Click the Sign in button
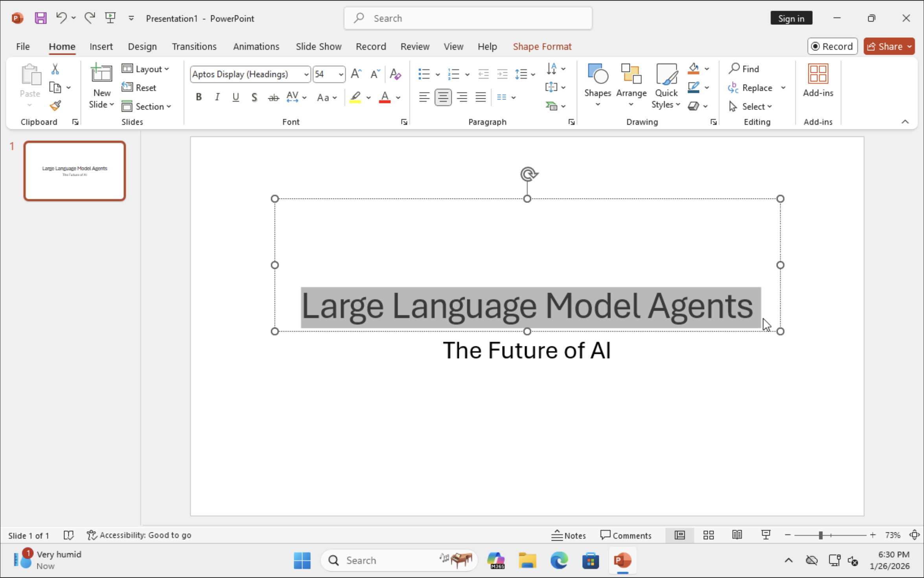The height and width of the screenshot is (578, 924). [x=791, y=18]
